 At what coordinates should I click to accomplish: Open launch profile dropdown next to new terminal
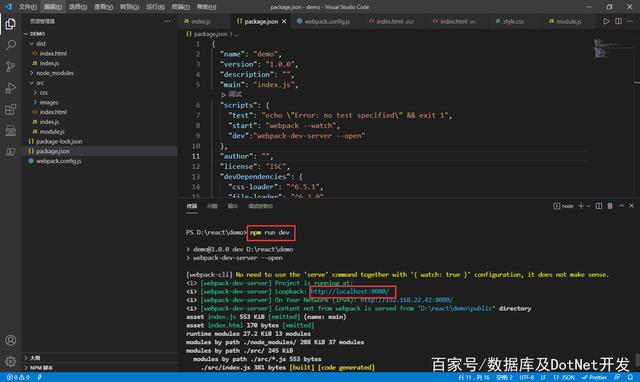coord(588,206)
